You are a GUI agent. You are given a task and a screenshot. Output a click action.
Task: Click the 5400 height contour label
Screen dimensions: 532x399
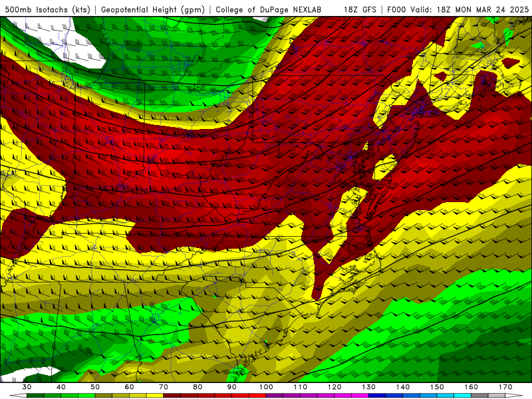190,136
